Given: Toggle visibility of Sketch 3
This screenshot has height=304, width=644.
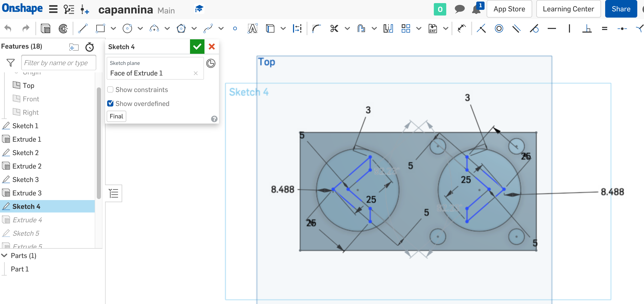Looking at the screenshot, I should pyautogui.click(x=90, y=179).
